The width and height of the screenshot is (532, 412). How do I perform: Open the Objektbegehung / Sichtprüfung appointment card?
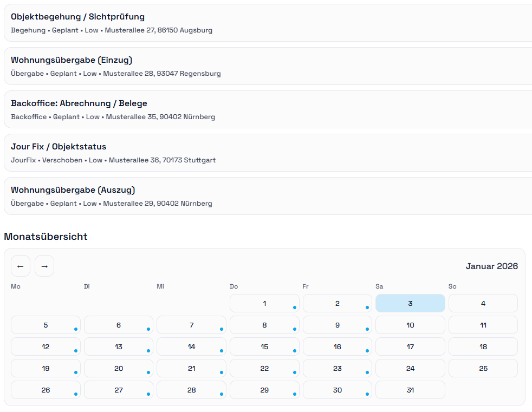point(268,23)
